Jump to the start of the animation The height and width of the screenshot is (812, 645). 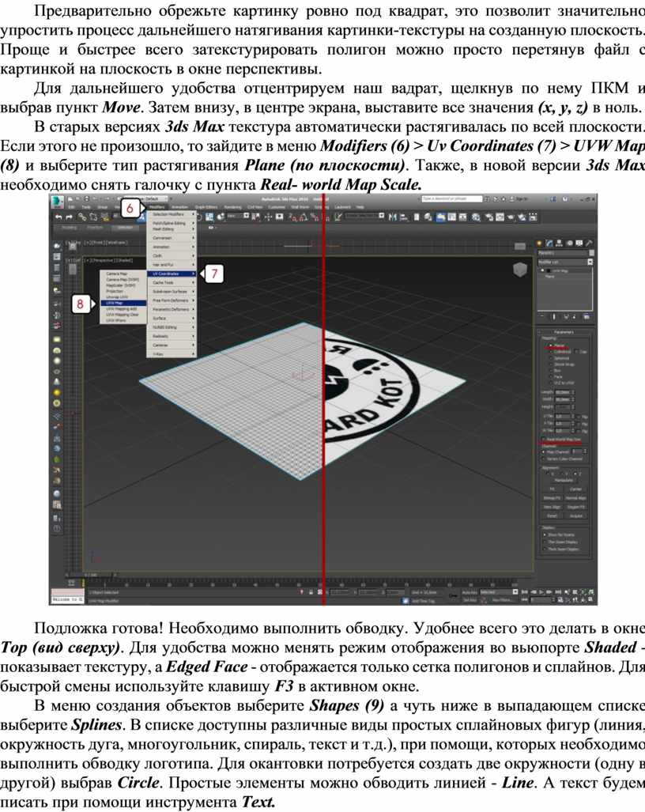(x=525, y=591)
